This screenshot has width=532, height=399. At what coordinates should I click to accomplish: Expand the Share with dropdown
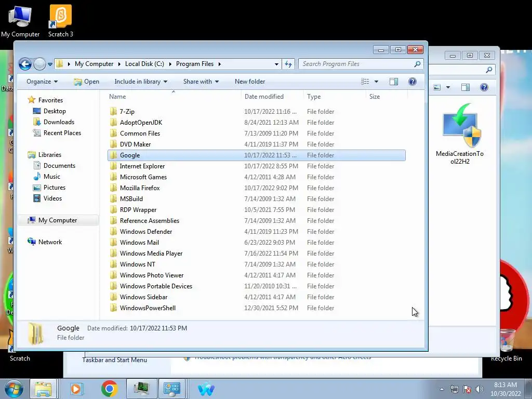point(201,82)
